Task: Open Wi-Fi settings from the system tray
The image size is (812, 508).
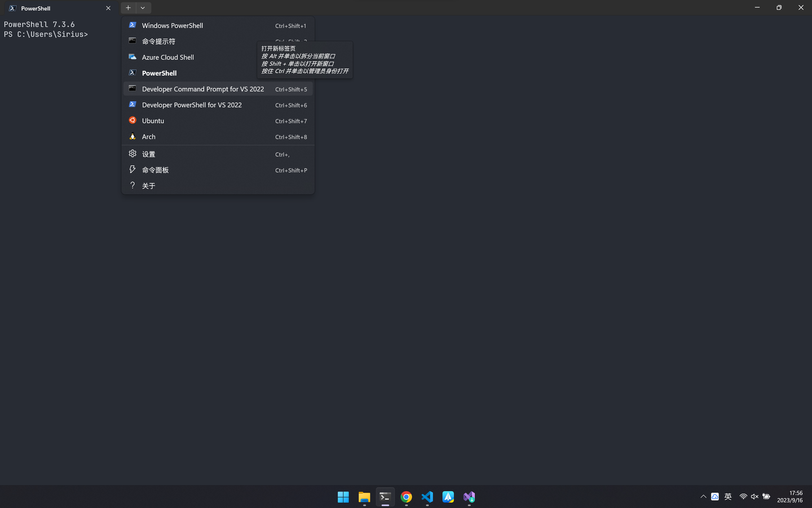Action: click(x=743, y=497)
